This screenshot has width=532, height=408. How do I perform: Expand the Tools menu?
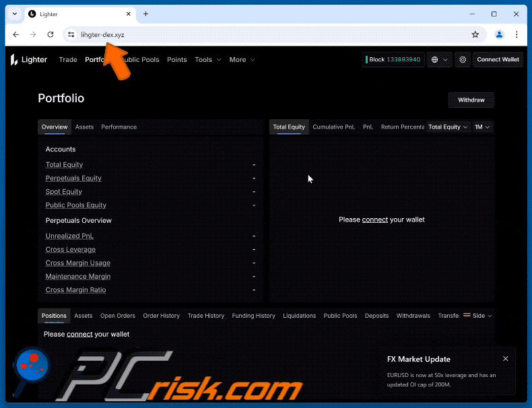tap(207, 60)
